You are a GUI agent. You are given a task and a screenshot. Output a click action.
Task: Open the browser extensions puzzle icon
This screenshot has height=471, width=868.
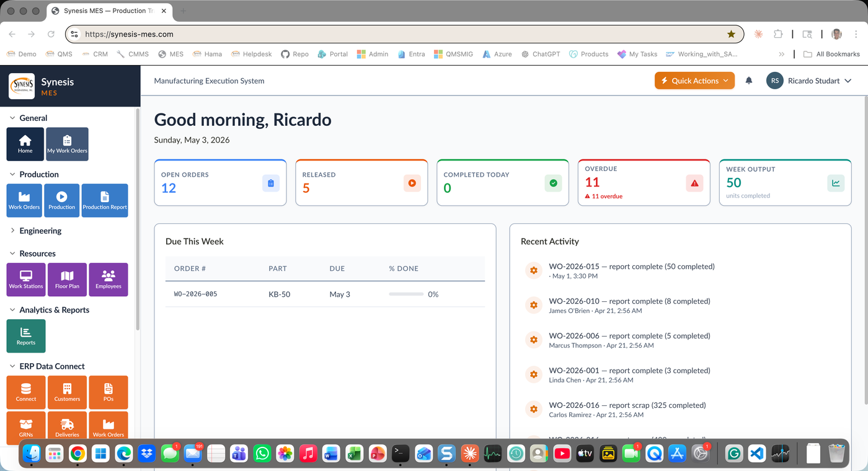click(x=778, y=34)
